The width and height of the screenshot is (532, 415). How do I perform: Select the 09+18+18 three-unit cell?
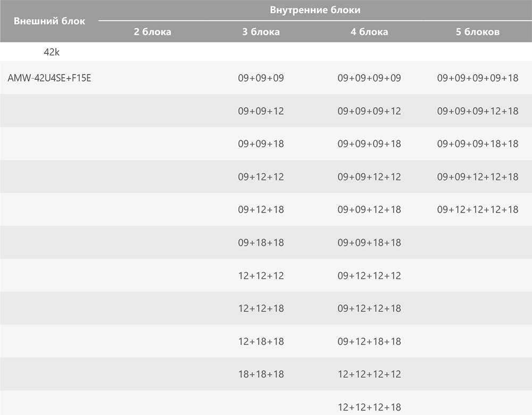pyautogui.click(x=261, y=242)
